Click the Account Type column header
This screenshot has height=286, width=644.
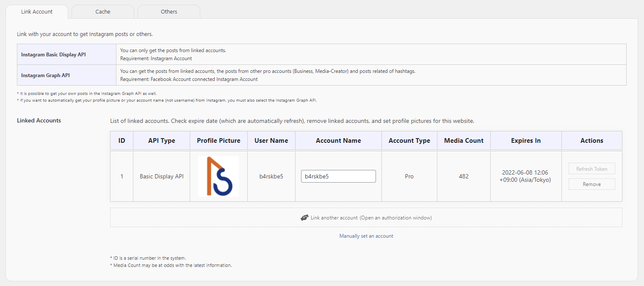pos(409,141)
